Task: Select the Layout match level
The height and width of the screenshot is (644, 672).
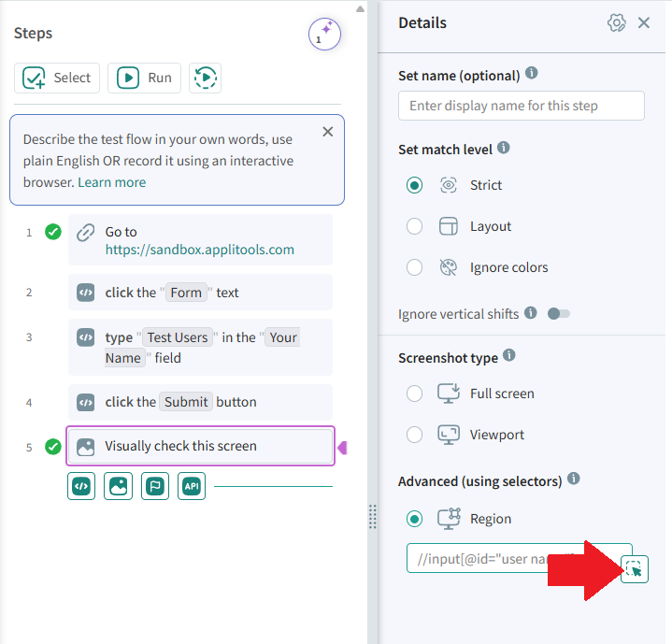Action: (415, 226)
